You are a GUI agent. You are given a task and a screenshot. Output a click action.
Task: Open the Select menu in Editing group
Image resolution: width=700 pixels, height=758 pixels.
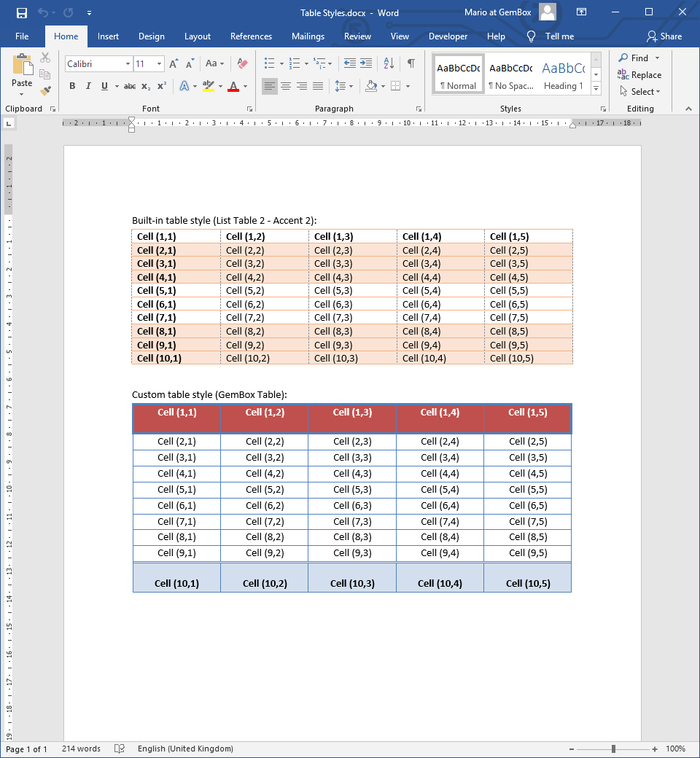tap(641, 91)
